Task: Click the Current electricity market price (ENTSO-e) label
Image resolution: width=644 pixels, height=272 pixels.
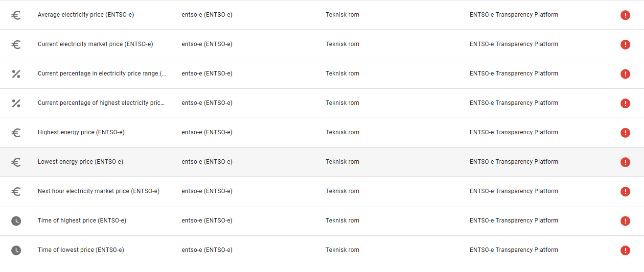Action: pyautogui.click(x=95, y=44)
